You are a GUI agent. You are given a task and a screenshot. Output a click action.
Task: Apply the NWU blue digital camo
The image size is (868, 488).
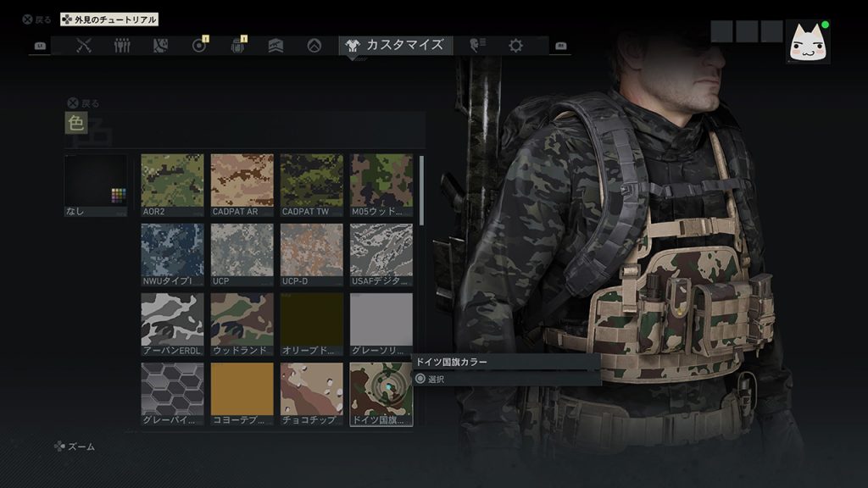coord(172,254)
